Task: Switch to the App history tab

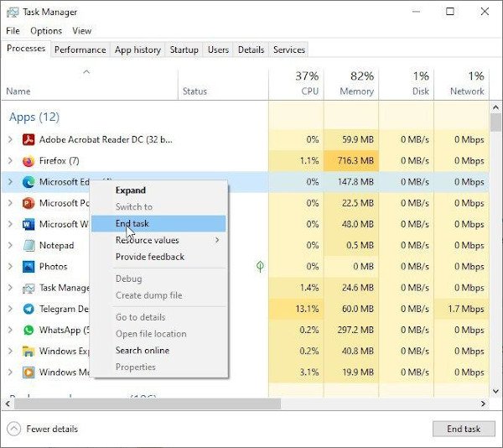Action: tap(137, 49)
